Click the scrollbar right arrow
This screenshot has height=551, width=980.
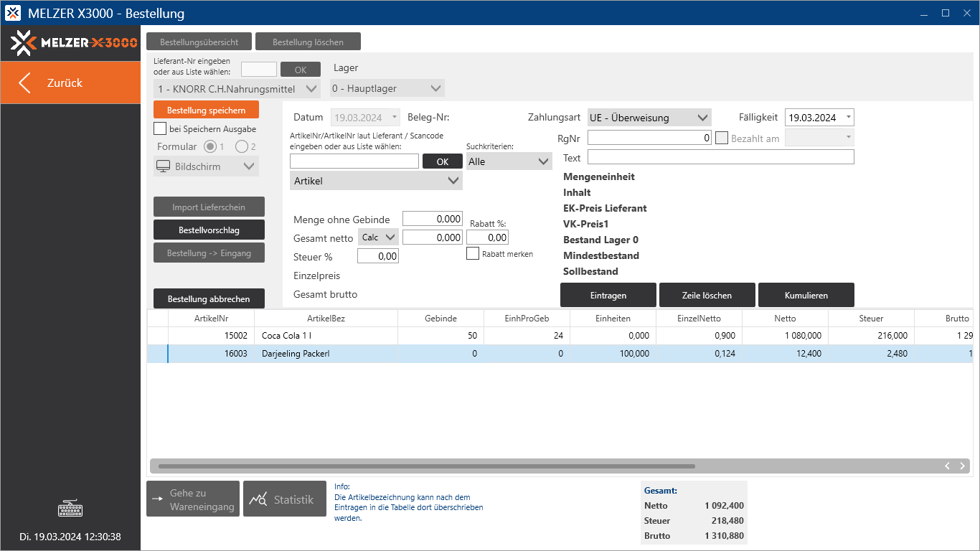pos(962,466)
